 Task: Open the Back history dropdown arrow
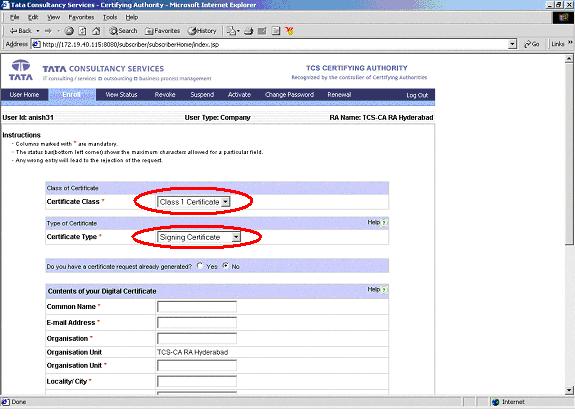click(x=38, y=31)
